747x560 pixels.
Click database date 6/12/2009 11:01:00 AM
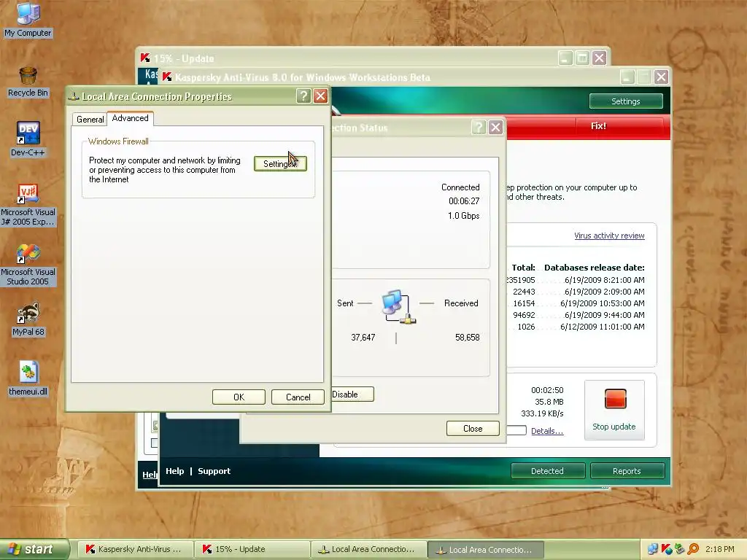(x=602, y=327)
